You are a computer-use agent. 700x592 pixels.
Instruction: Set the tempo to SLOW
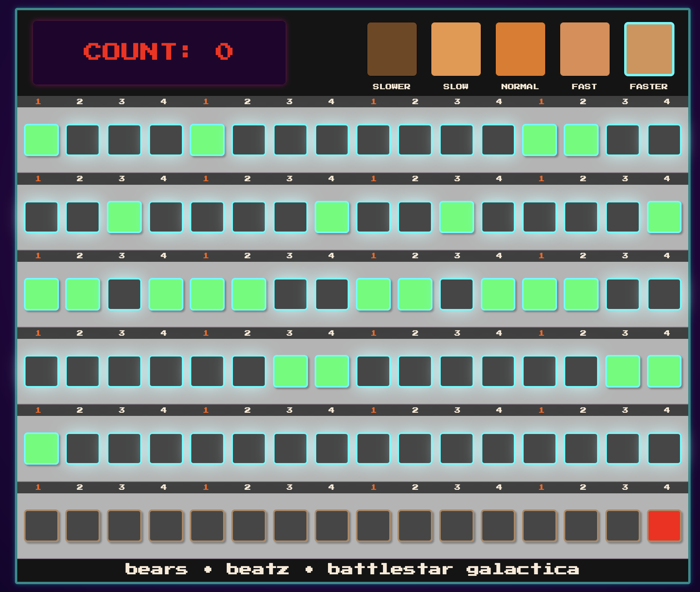456,49
